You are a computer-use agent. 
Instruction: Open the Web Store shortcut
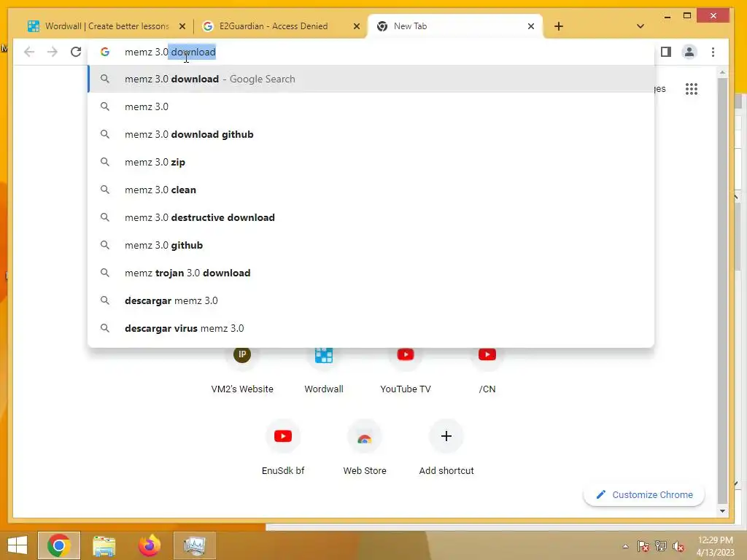point(365,448)
